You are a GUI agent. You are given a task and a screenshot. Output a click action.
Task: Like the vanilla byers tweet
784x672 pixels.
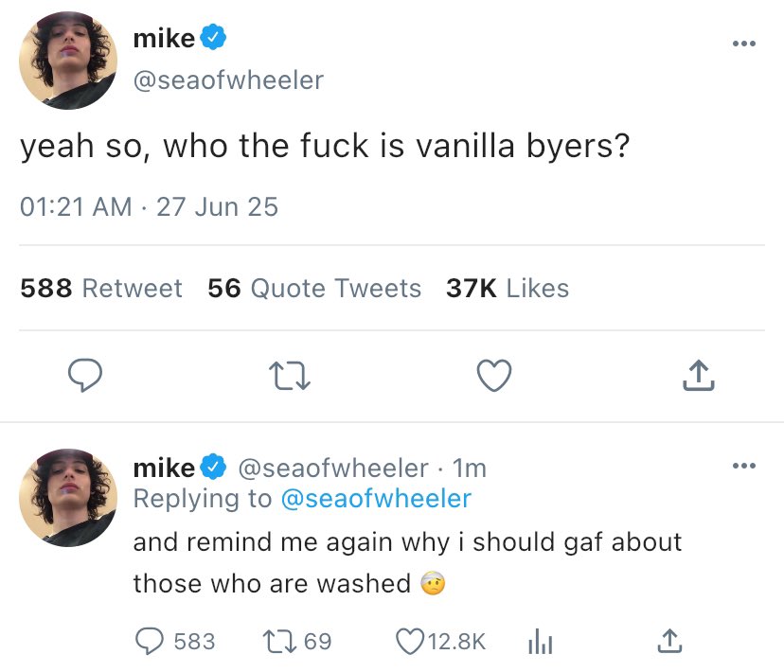coord(493,378)
